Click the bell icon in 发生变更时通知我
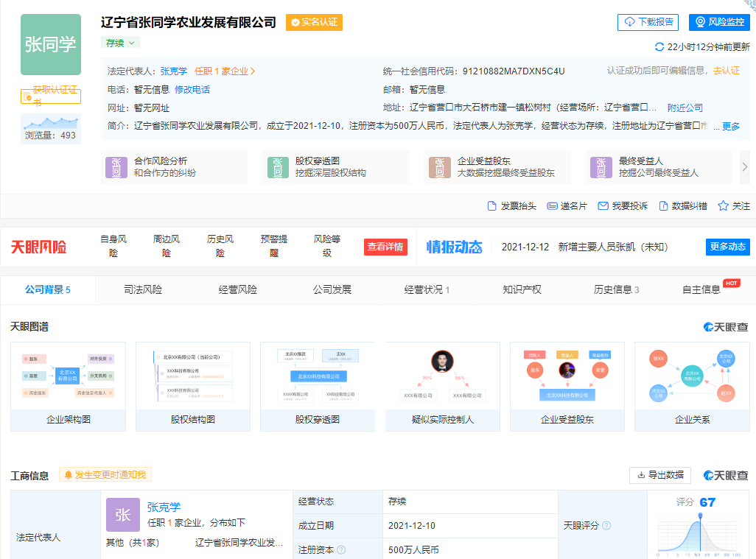This screenshot has height=559, width=756. click(x=68, y=474)
